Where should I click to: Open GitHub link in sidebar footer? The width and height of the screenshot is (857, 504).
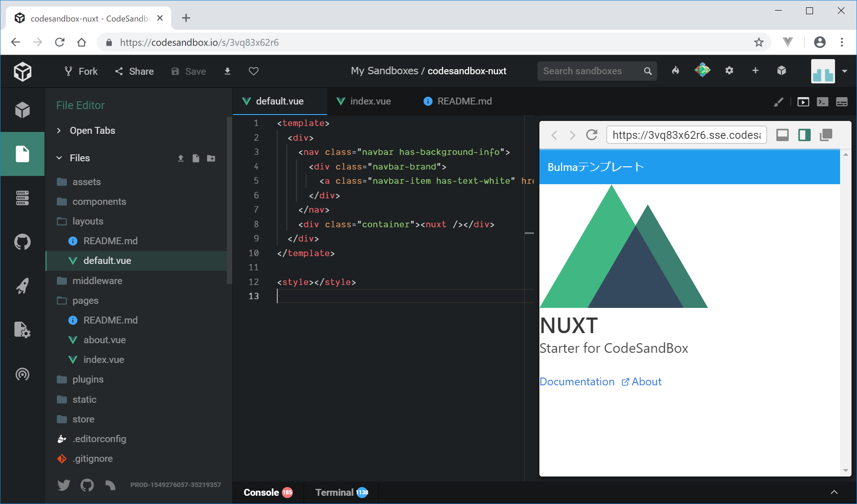pos(87,485)
